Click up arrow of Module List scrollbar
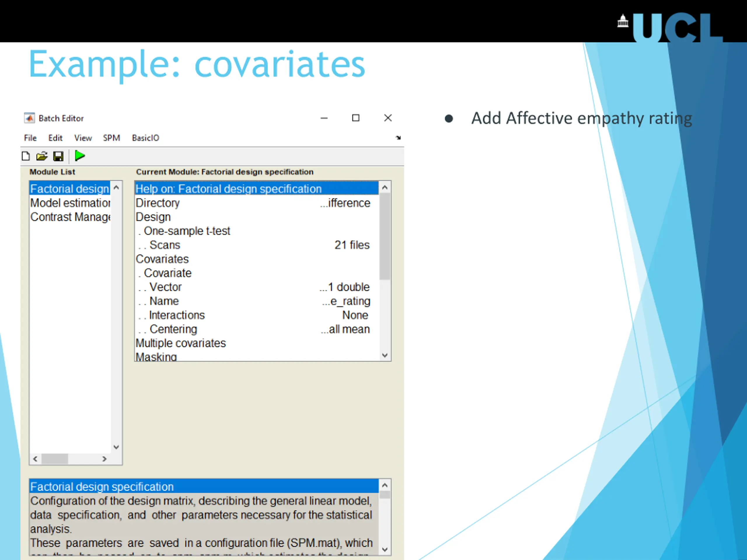747x560 pixels. pyautogui.click(x=116, y=187)
